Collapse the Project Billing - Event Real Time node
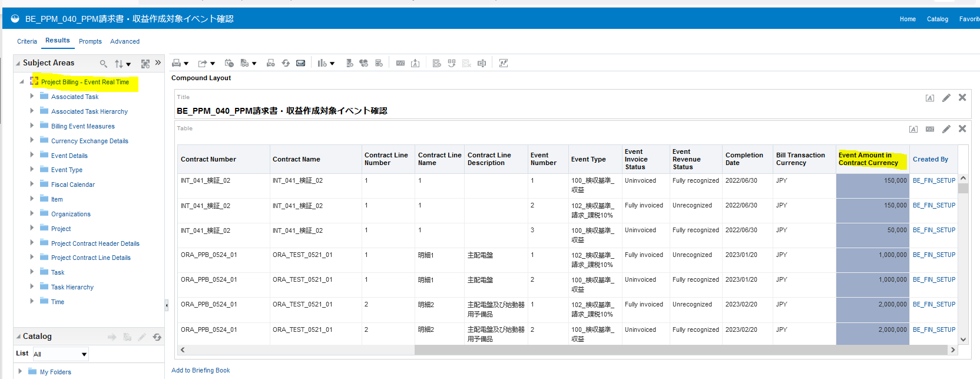This screenshot has width=980, height=379. click(22, 81)
